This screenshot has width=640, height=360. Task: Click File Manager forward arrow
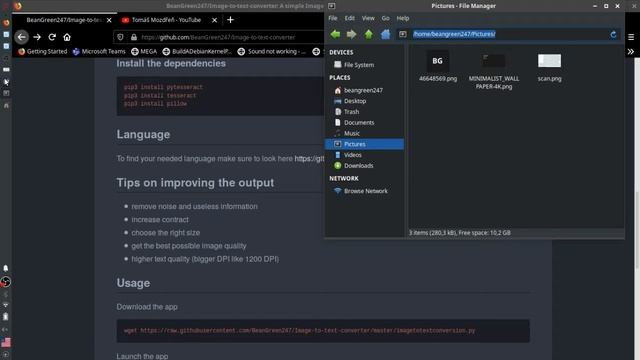tap(351, 34)
